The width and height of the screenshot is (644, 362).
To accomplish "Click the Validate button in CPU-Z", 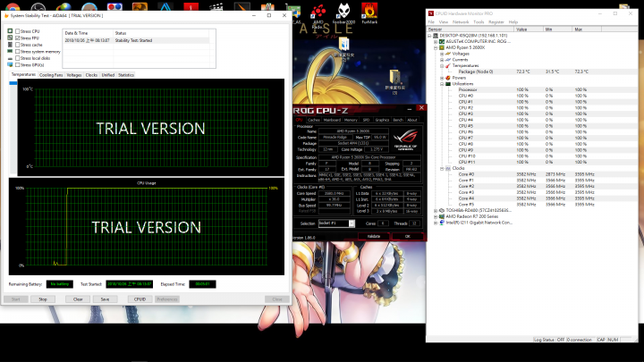I will click(373, 236).
